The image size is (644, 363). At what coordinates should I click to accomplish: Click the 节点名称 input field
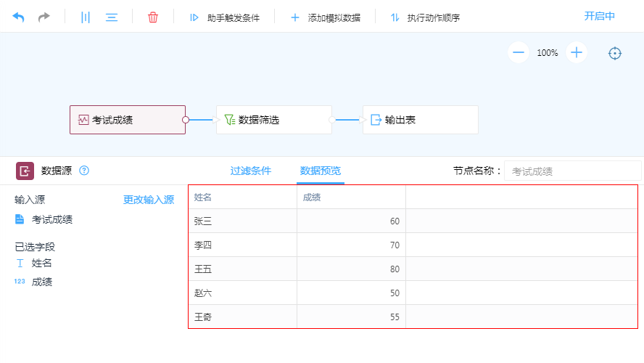572,171
